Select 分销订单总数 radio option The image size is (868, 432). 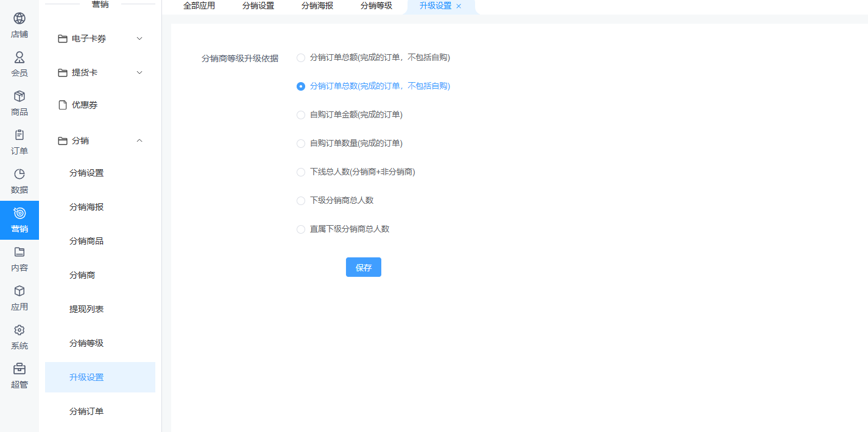click(300, 86)
